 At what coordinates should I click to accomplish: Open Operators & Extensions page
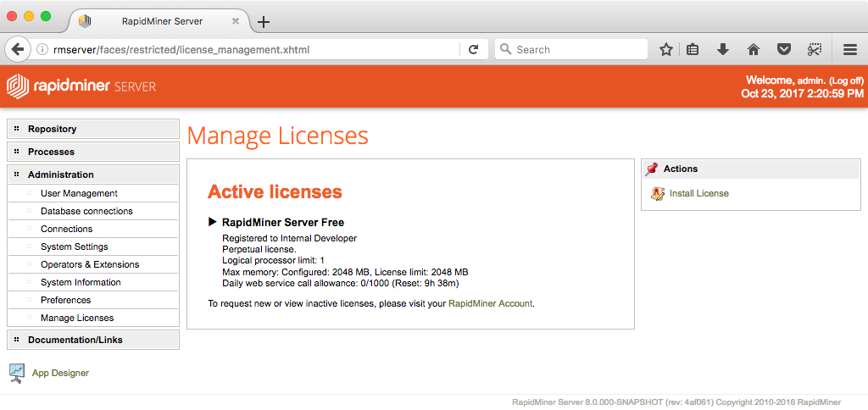click(x=89, y=264)
